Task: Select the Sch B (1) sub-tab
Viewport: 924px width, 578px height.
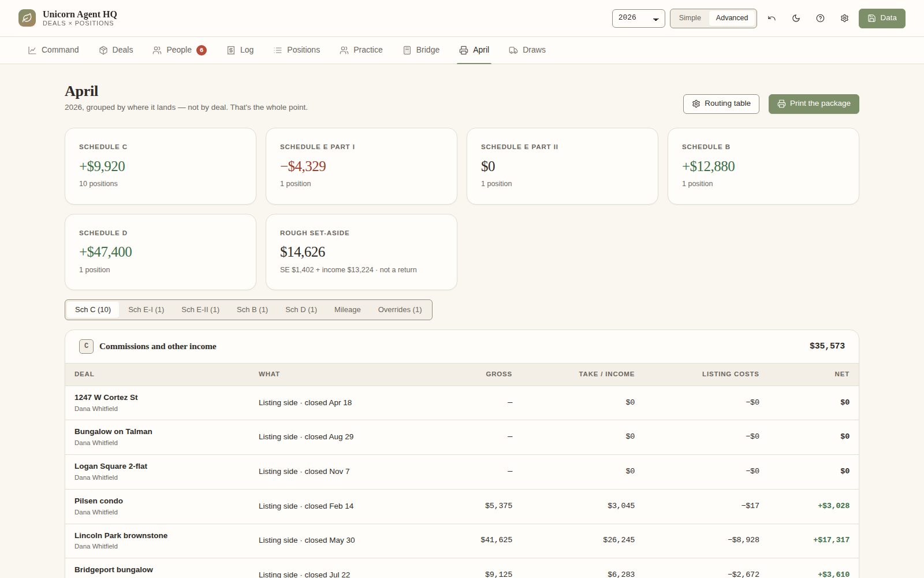Action: (x=252, y=310)
